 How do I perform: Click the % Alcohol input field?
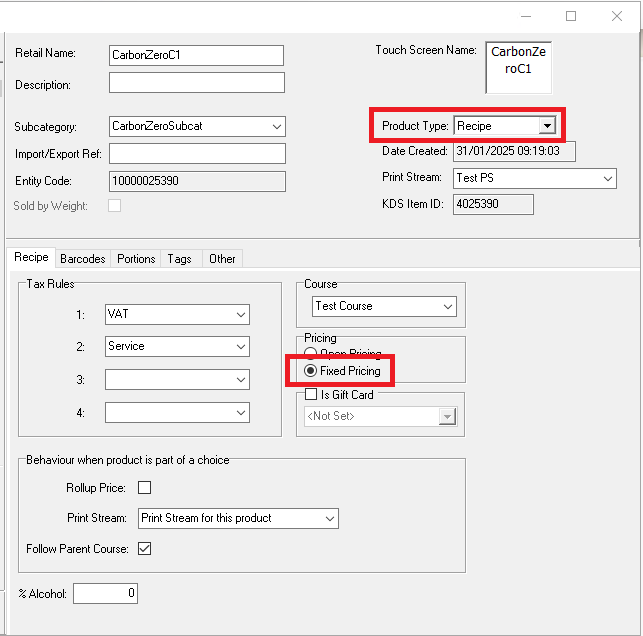pyautogui.click(x=105, y=594)
